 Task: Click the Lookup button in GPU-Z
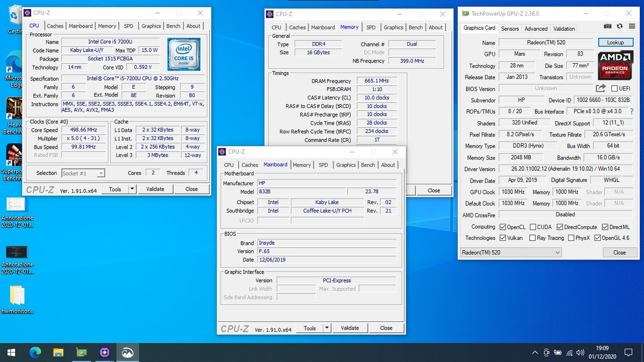click(x=615, y=42)
